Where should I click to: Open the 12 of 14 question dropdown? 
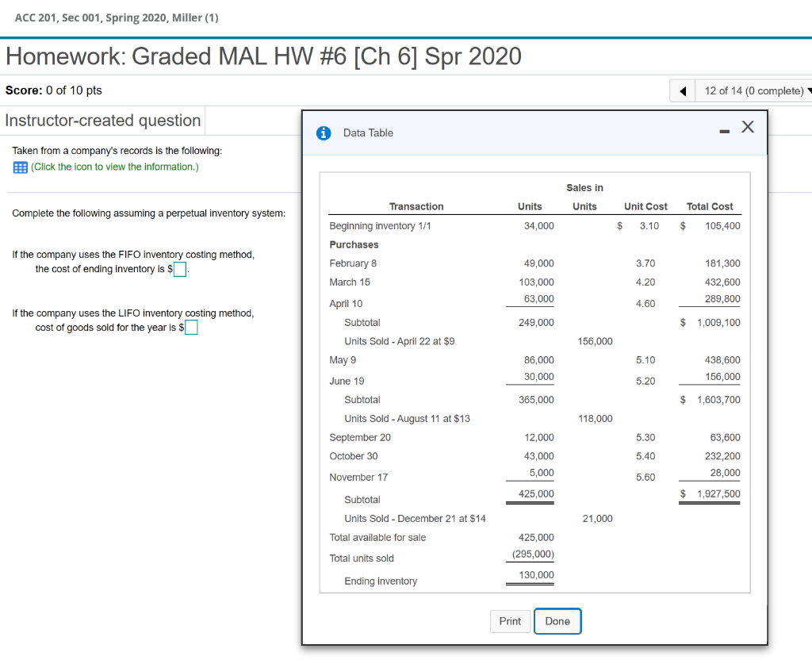pos(752,90)
